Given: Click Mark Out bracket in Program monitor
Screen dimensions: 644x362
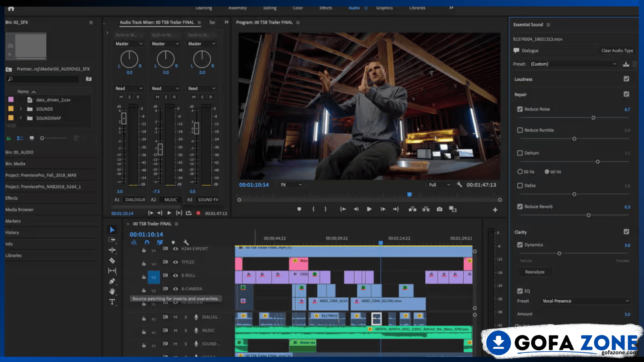Looking at the screenshot, I should 325,209.
